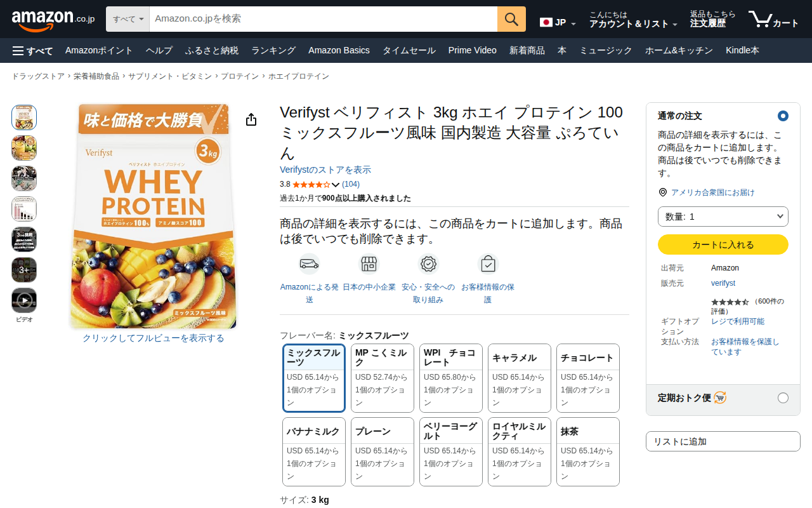Click the seller star rating in buy box
This screenshot has width=812, height=508.
[x=730, y=302]
